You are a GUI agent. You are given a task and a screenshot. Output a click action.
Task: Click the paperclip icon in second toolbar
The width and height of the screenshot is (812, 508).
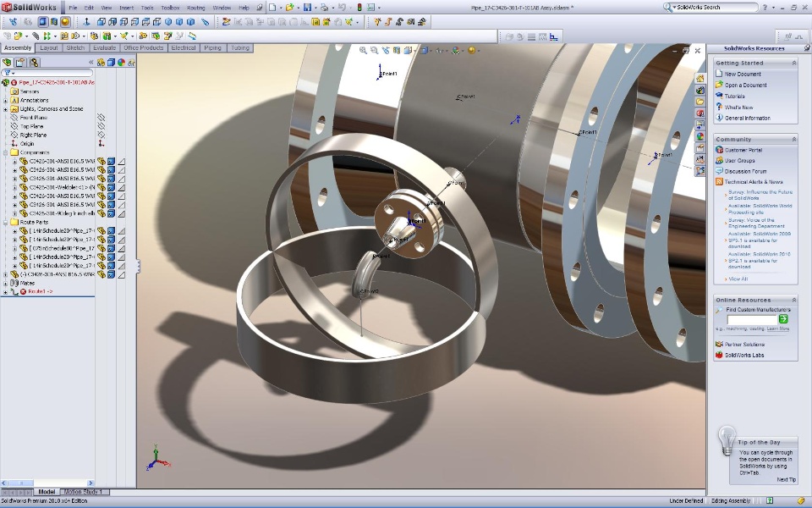click(36, 36)
